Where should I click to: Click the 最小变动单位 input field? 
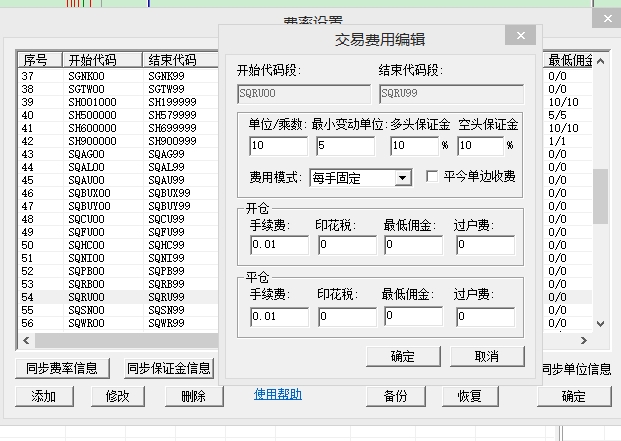tap(345, 146)
